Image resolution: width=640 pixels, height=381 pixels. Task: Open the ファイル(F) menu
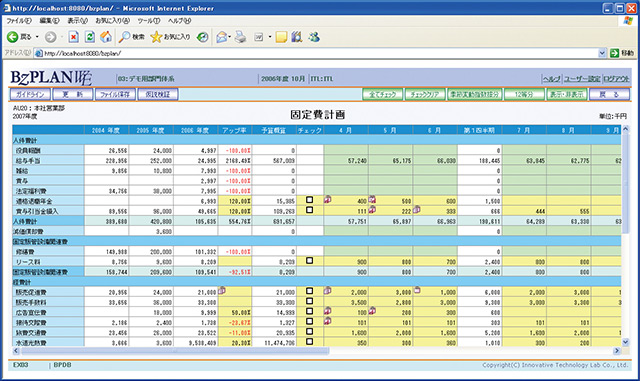(19, 20)
